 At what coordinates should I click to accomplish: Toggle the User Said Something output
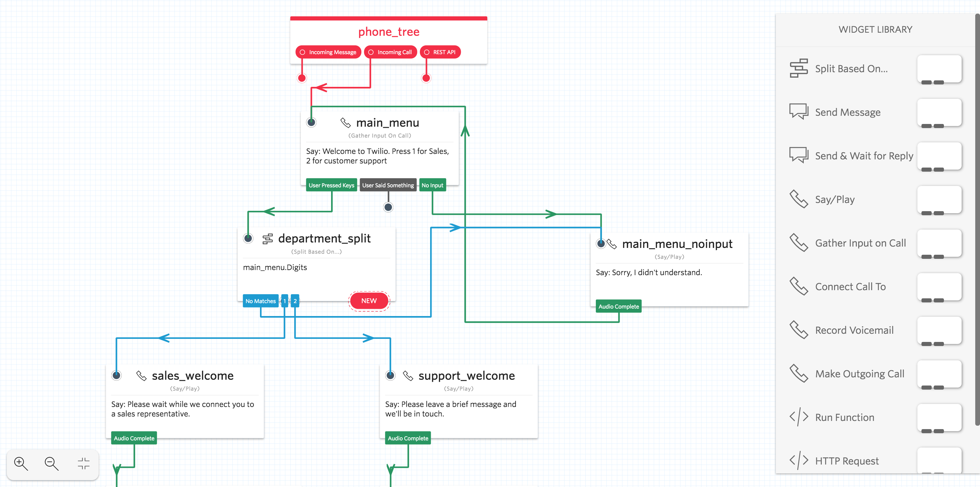388,185
